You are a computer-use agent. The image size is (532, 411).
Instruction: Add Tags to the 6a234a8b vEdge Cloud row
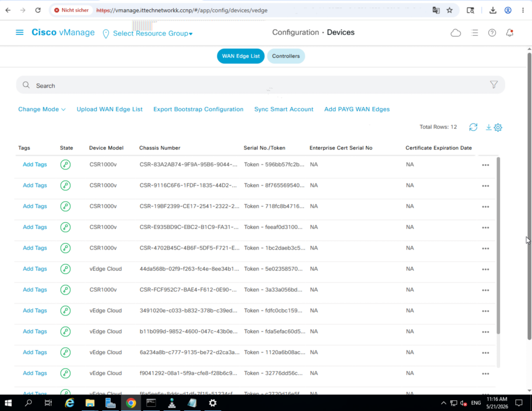(35, 352)
